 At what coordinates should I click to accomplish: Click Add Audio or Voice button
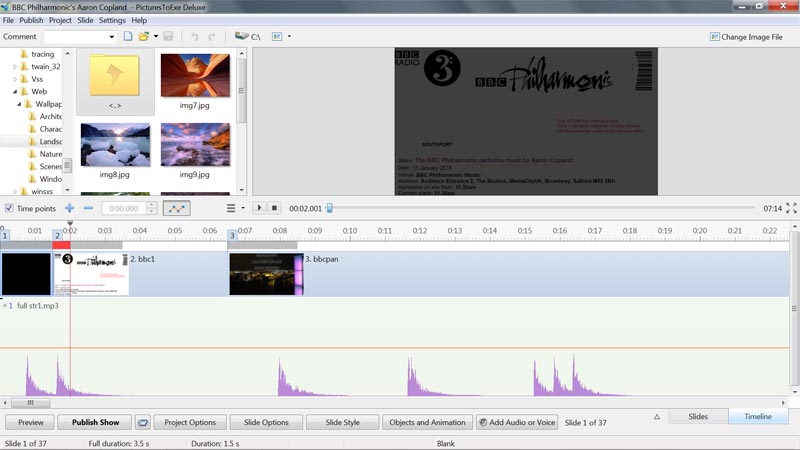point(517,422)
